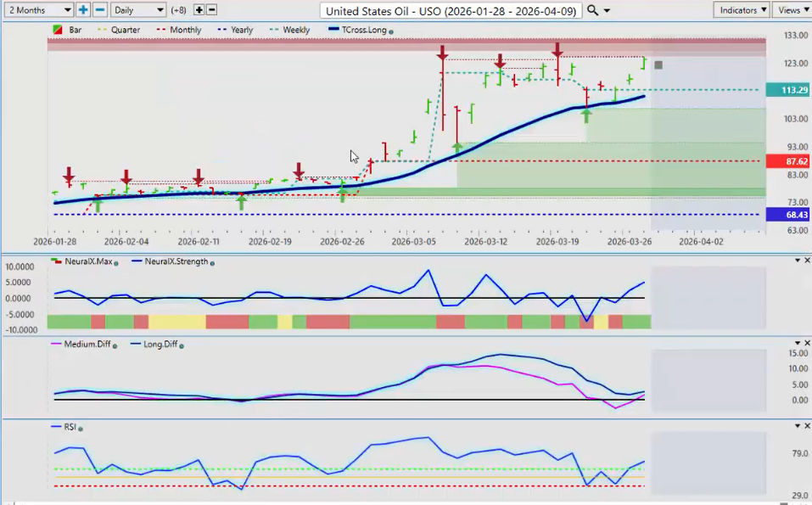The width and height of the screenshot is (812, 505).
Task: Click the Bar legend chart icon
Action: point(58,30)
